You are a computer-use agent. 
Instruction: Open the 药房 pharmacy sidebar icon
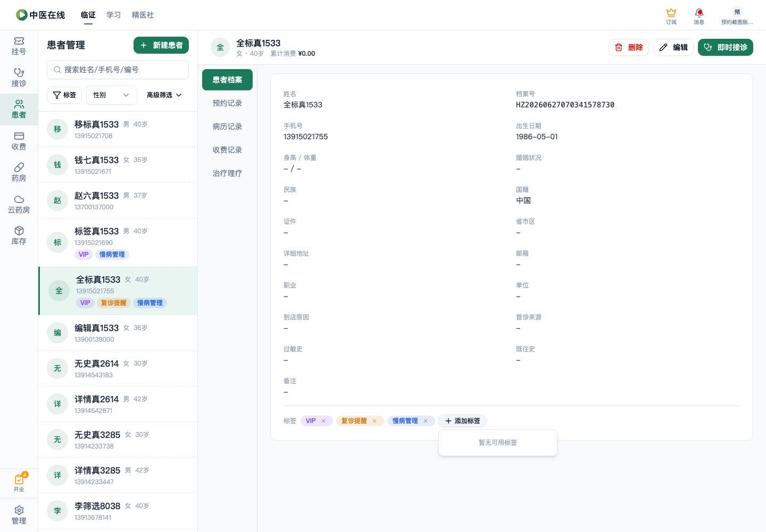pyautogui.click(x=19, y=173)
